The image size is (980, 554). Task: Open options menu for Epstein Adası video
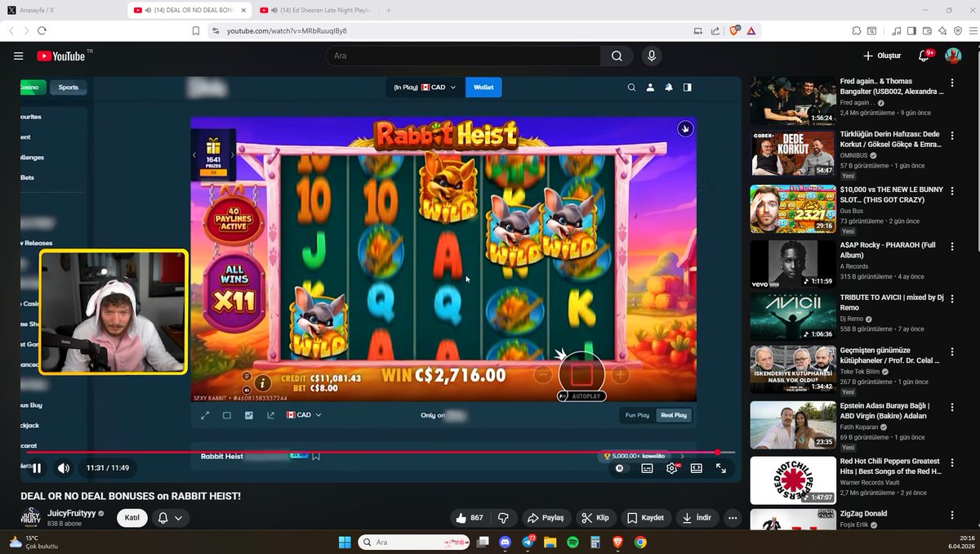(x=952, y=406)
